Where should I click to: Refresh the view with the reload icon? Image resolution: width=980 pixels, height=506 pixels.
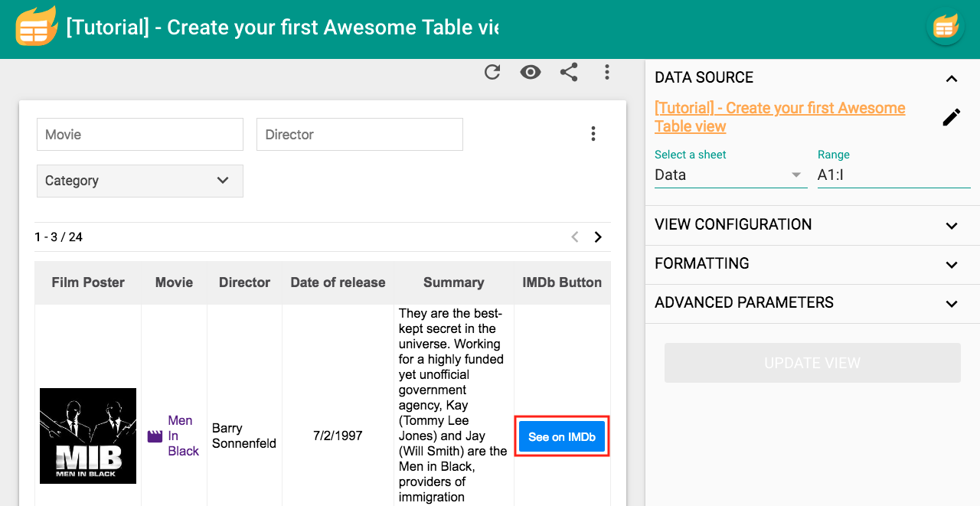492,72
